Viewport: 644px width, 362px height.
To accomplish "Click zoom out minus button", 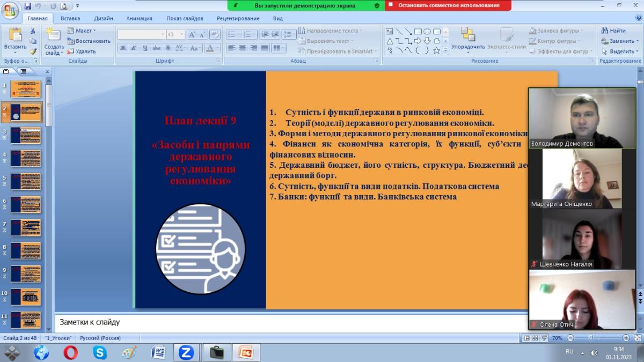I will coord(570,338).
